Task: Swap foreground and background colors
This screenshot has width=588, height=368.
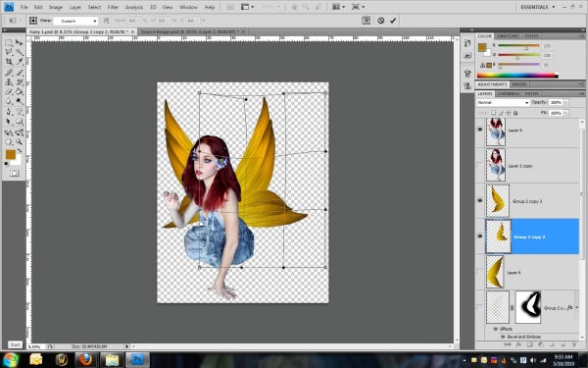Action: pos(20,150)
